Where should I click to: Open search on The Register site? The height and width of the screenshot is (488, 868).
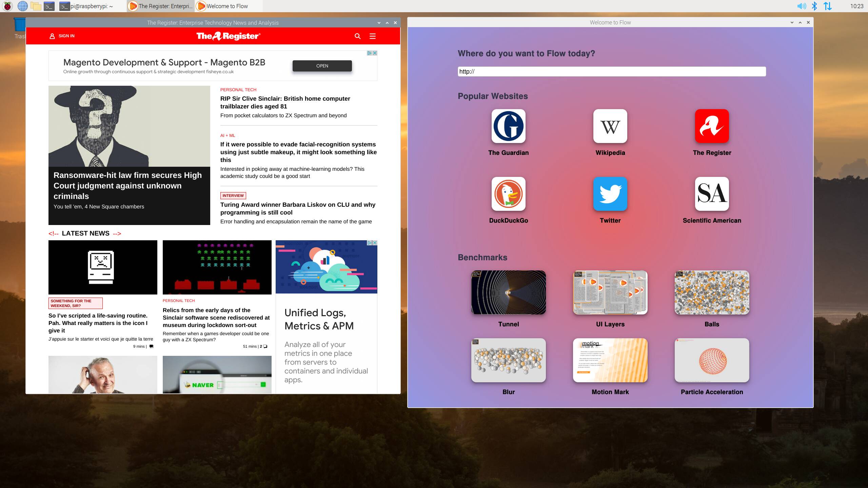(x=357, y=36)
